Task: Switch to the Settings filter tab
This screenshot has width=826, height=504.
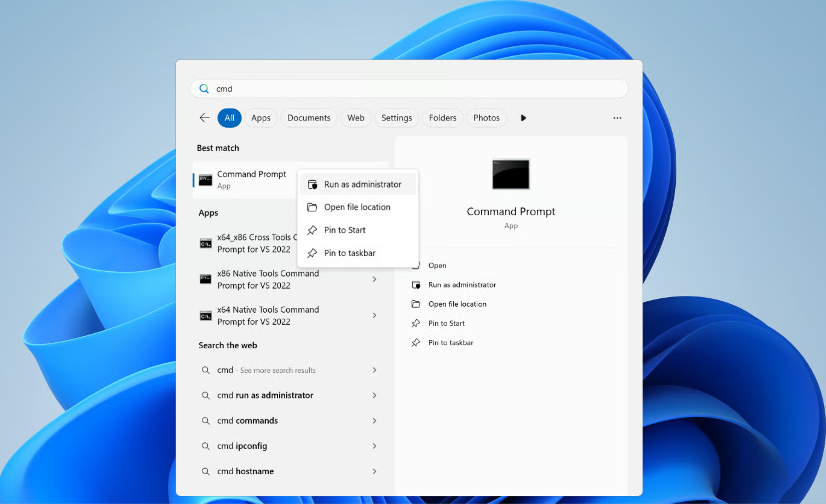Action: click(x=396, y=118)
